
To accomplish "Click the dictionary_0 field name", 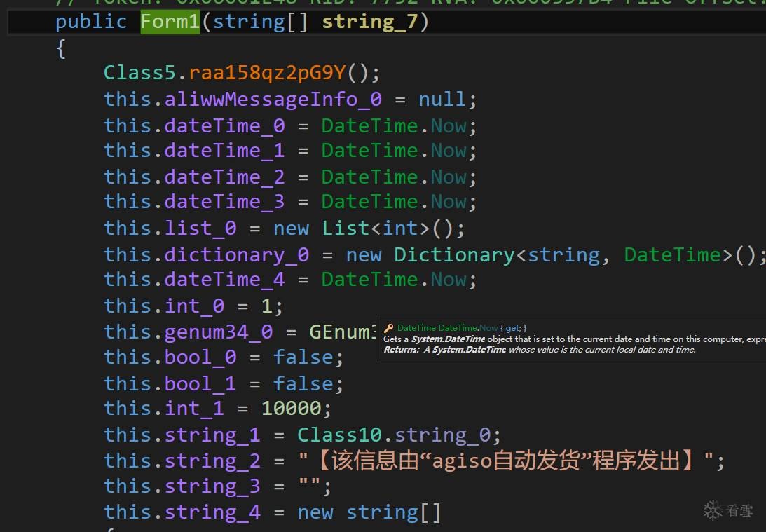I will 236,255.
